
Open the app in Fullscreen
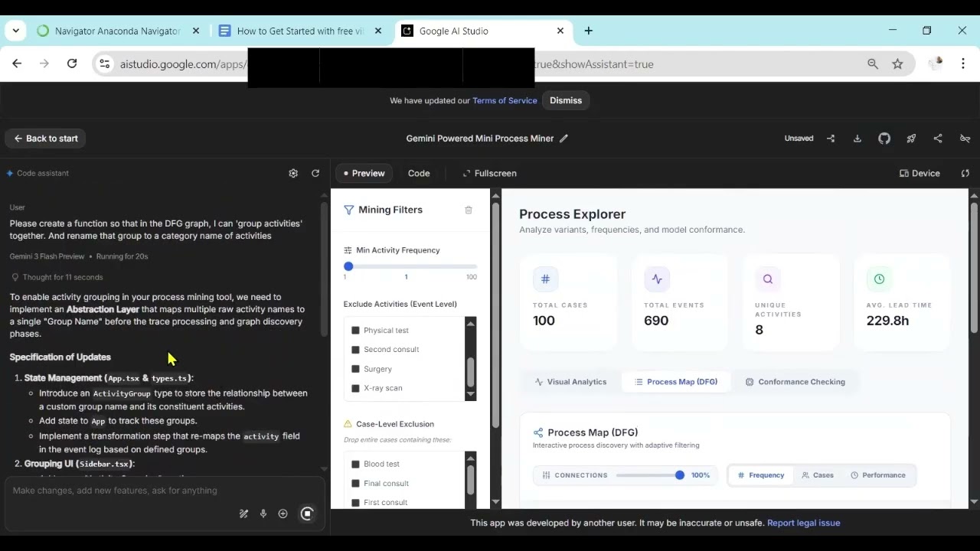[489, 174]
